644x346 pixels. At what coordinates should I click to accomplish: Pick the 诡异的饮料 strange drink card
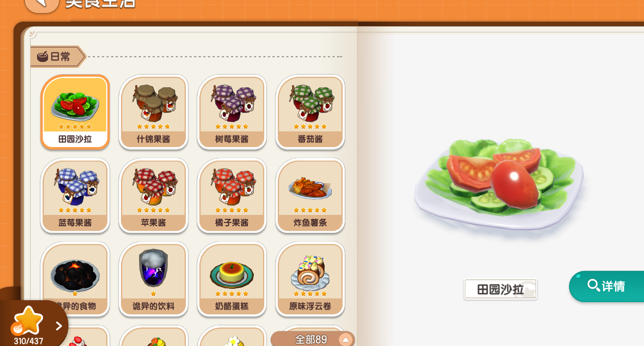(x=153, y=279)
